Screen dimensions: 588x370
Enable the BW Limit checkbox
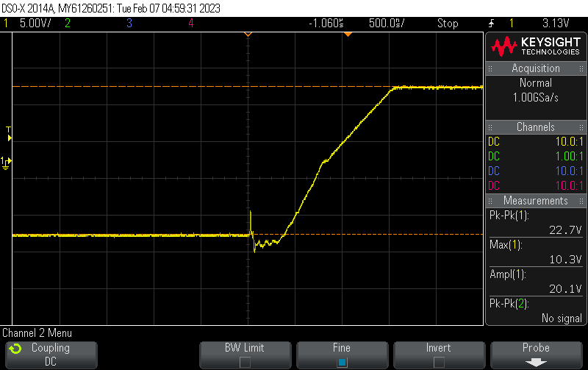point(245,362)
